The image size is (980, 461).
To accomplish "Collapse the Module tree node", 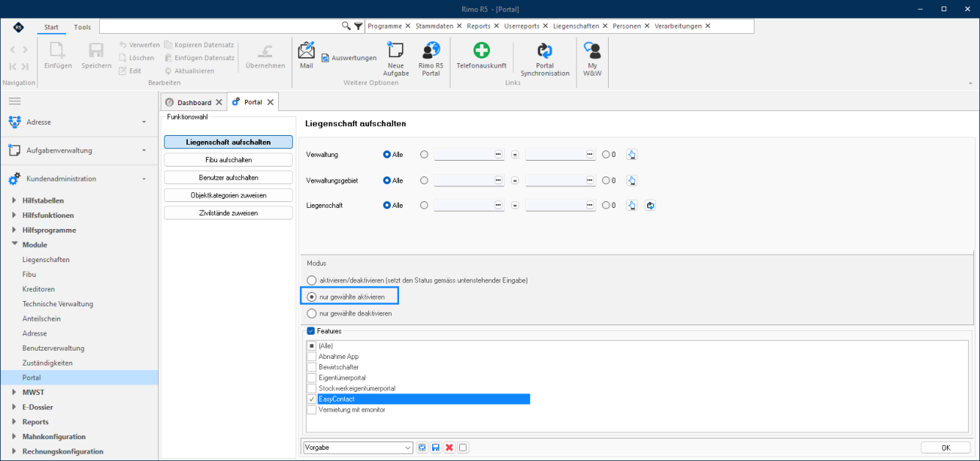I will click(x=14, y=245).
